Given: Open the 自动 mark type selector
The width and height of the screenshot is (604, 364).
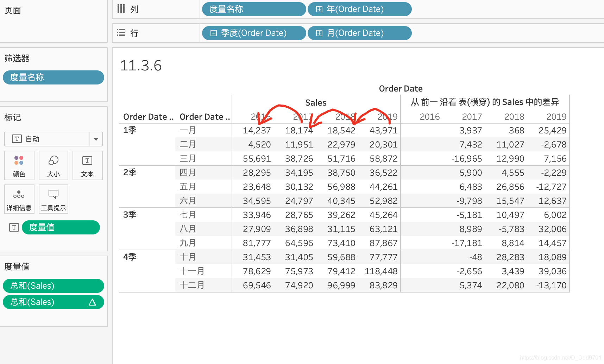Looking at the screenshot, I should [x=54, y=139].
